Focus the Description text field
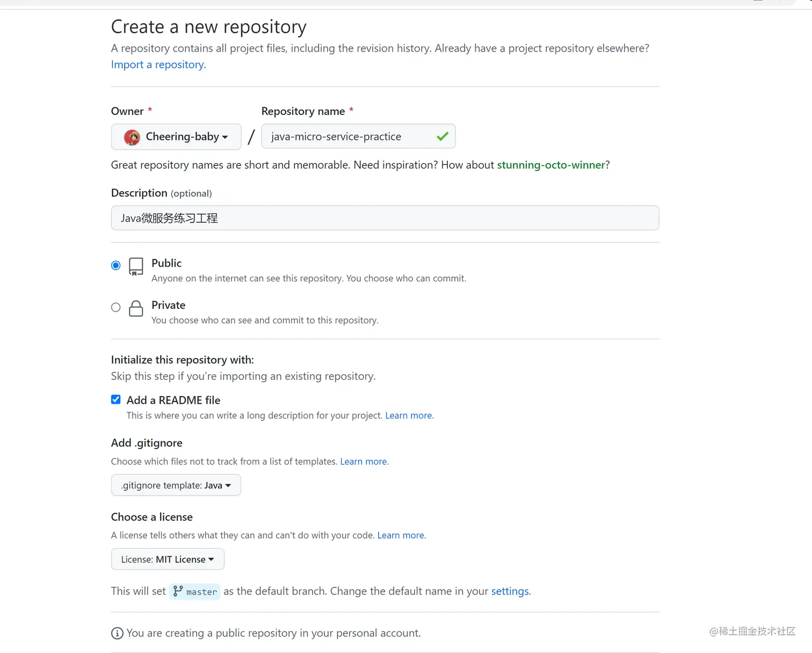This screenshot has width=812, height=653. (385, 218)
